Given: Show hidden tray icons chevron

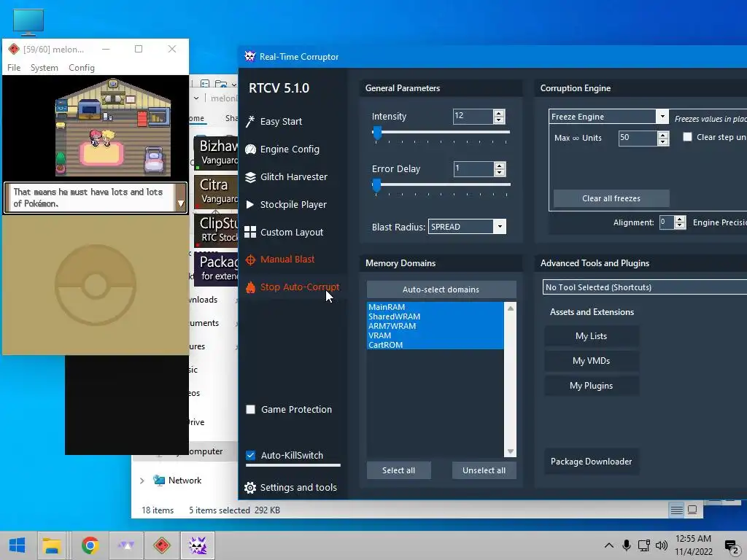Looking at the screenshot, I should 608,545.
